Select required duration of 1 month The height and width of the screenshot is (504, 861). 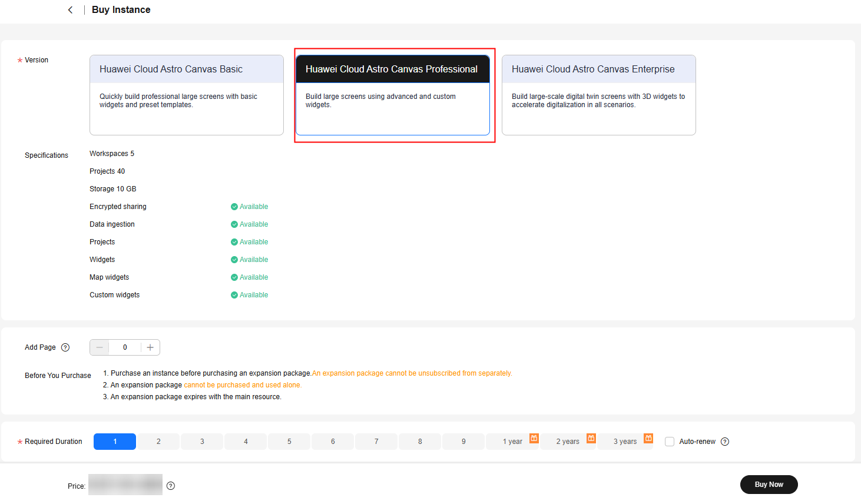coord(115,442)
